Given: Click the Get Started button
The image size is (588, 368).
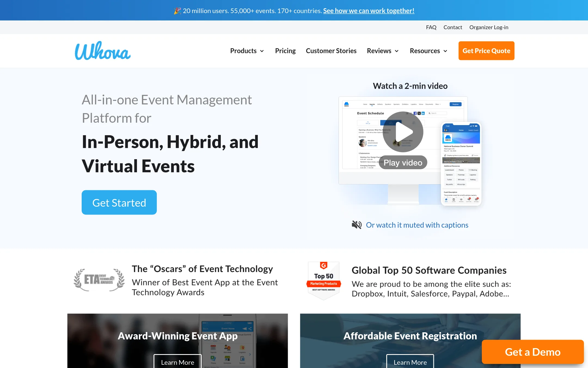Looking at the screenshot, I should 119,202.
